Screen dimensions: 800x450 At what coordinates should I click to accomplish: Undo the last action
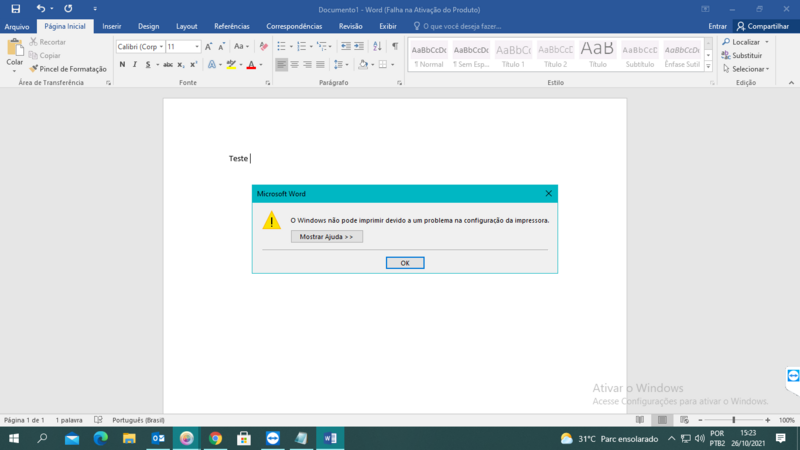tap(41, 9)
